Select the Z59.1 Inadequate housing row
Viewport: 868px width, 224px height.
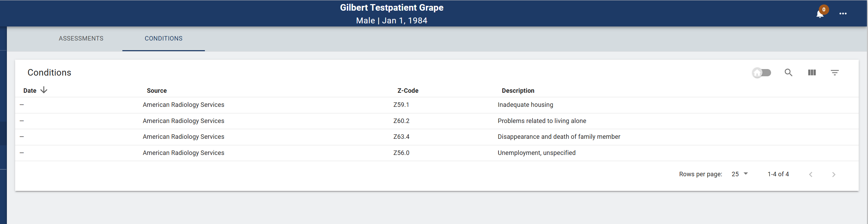click(x=437, y=105)
